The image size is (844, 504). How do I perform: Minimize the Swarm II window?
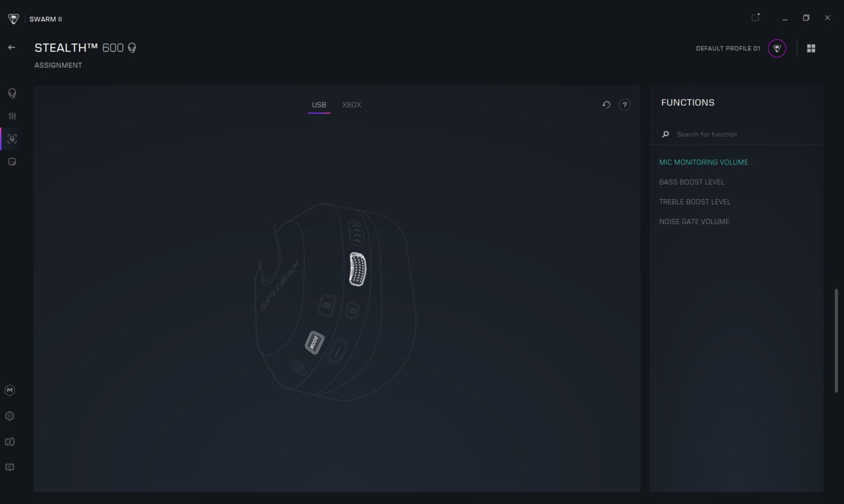785,18
